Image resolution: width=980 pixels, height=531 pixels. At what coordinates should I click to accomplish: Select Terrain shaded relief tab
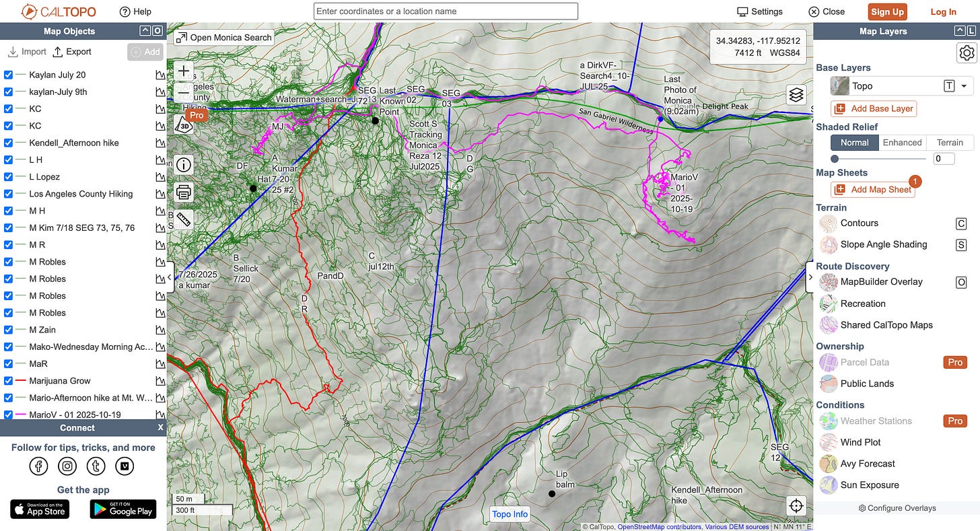pyautogui.click(x=950, y=143)
